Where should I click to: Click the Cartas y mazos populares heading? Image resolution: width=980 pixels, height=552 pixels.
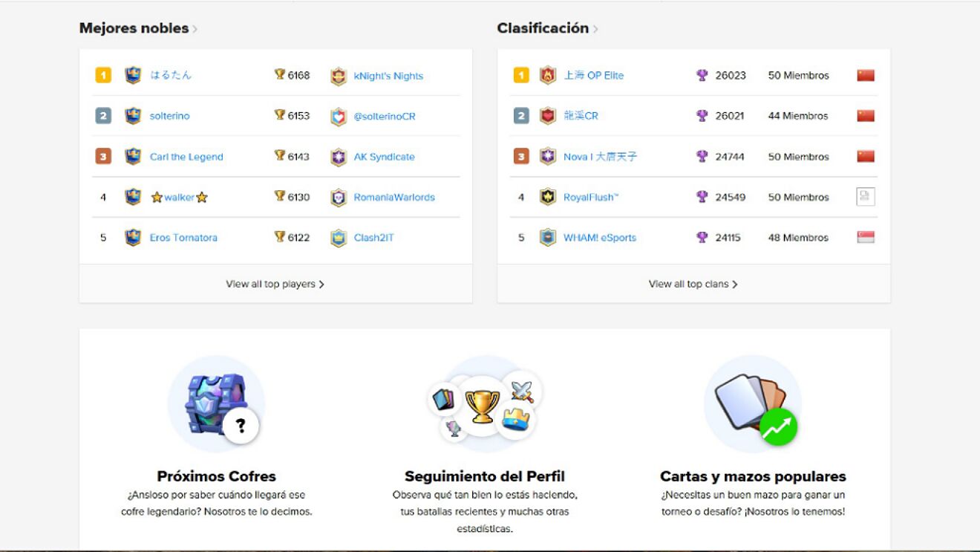[x=753, y=476]
